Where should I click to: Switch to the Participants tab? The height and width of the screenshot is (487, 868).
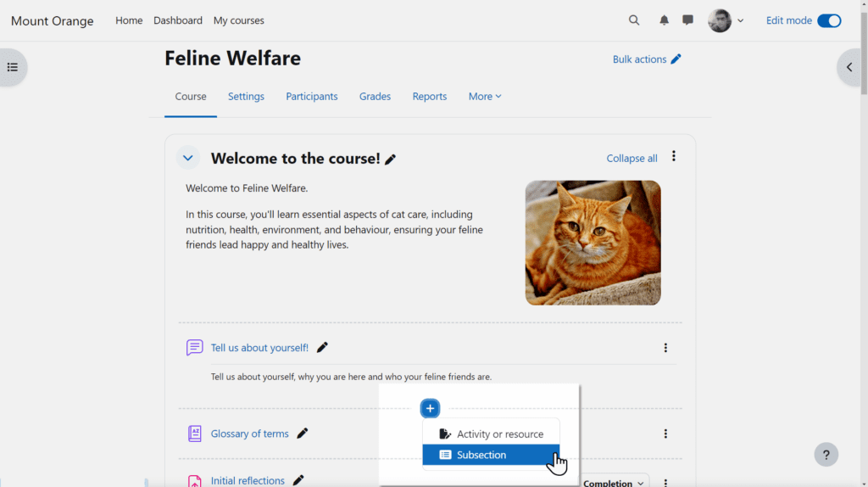coord(312,97)
